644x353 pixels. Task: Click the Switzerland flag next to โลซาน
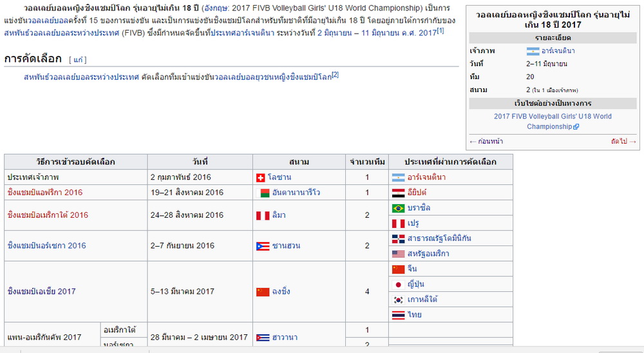tap(260, 178)
